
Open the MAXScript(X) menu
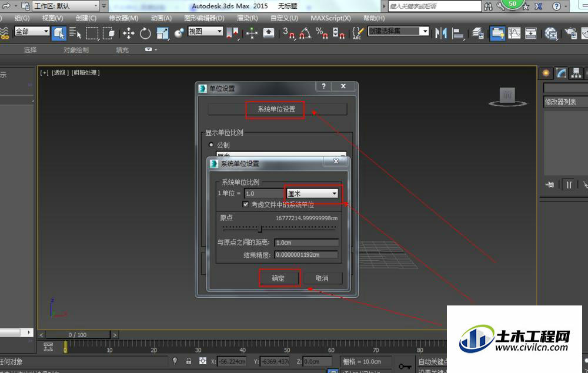click(x=330, y=18)
